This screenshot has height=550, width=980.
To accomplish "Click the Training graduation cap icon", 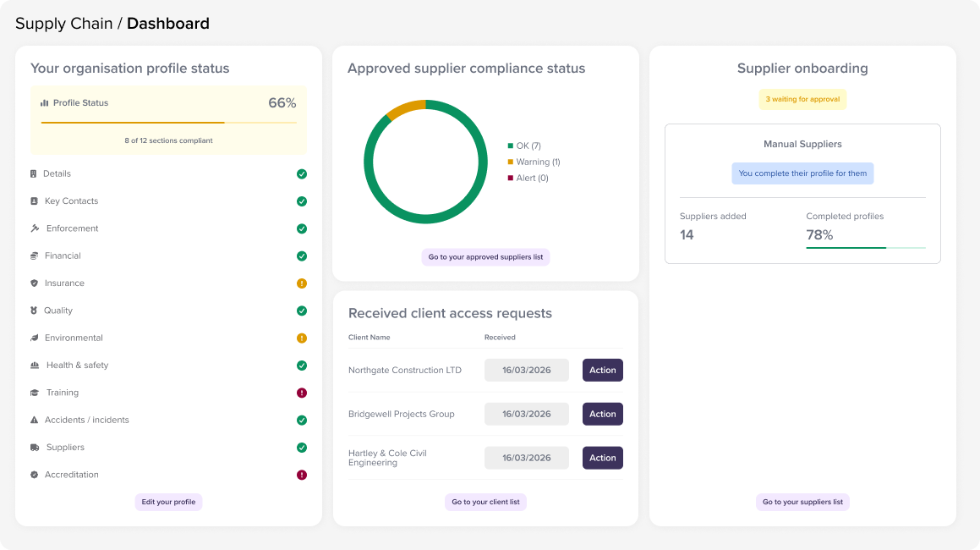I will click(35, 393).
